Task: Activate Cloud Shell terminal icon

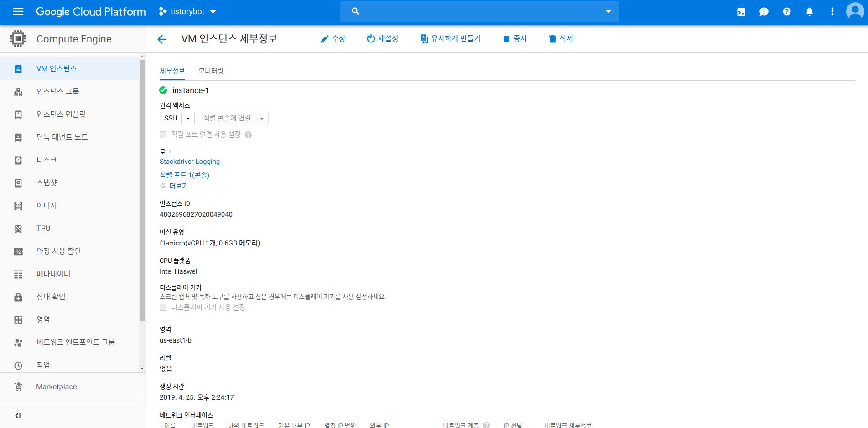Action: click(741, 12)
